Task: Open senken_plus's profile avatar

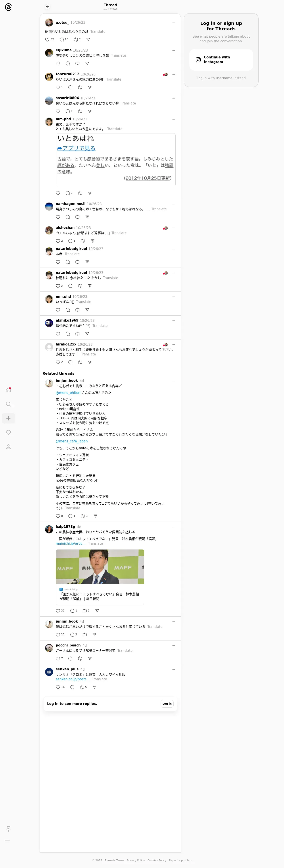Action: 49,672
